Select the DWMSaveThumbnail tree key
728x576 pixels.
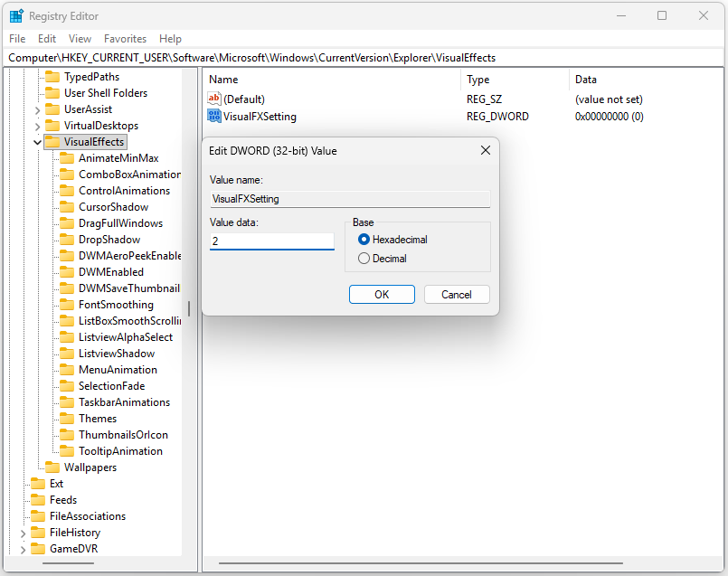[x=129, y=288]
